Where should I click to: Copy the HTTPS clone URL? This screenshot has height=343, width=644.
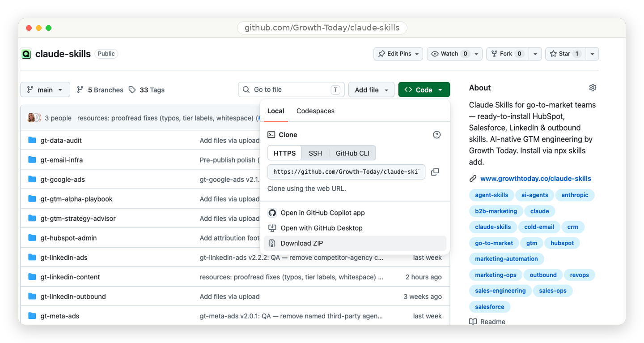pos(435,172)
